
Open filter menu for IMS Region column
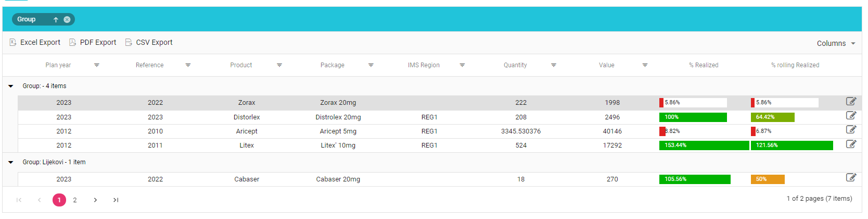[x=462, y=65]
